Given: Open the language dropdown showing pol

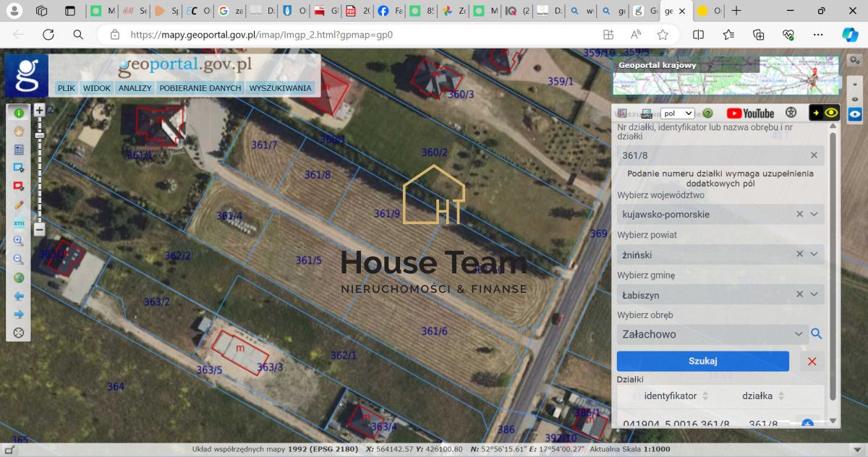Looking at the screenshot, I should click(x=677, y=114).
